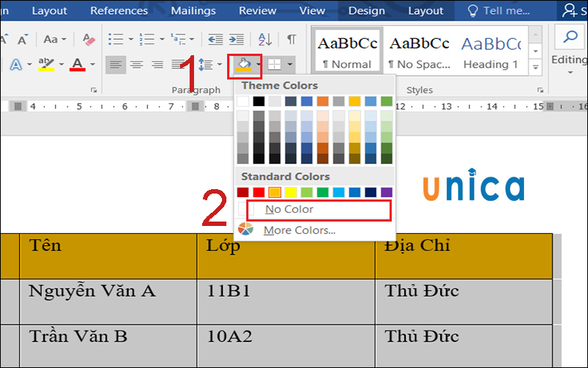Open the View tab
588x368 pixels.
[312, 10]
